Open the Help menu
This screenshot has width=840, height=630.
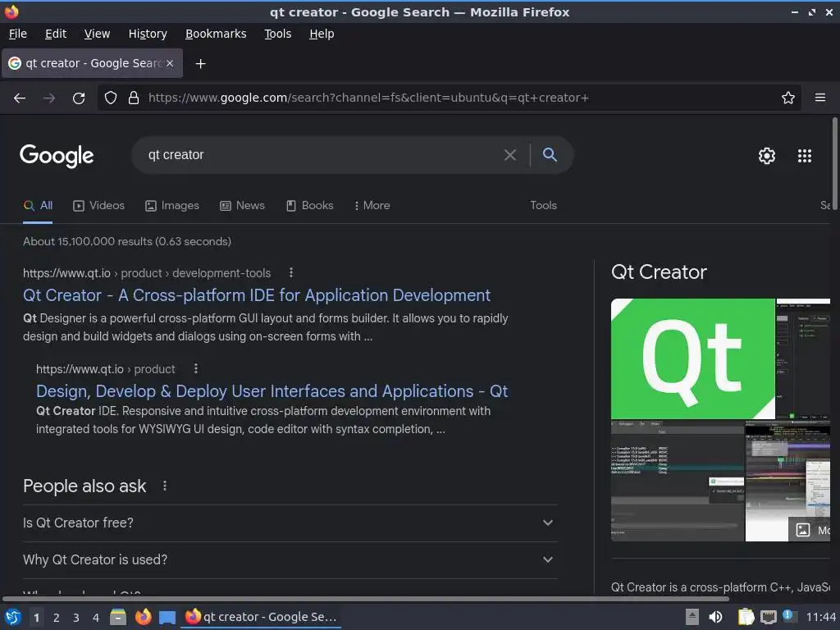coord(322,34)
